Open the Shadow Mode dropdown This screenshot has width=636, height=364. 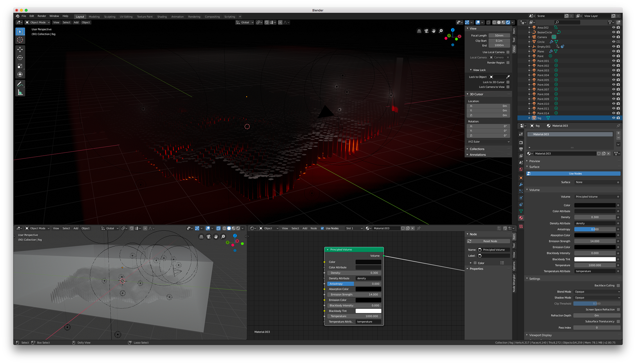coord(597,298)
